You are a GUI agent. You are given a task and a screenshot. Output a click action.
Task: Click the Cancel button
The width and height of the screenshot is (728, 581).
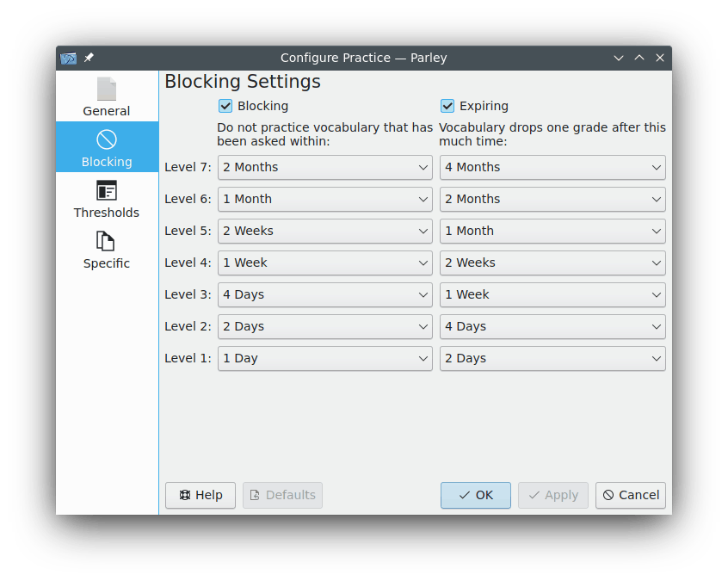[x=631, y=495]
